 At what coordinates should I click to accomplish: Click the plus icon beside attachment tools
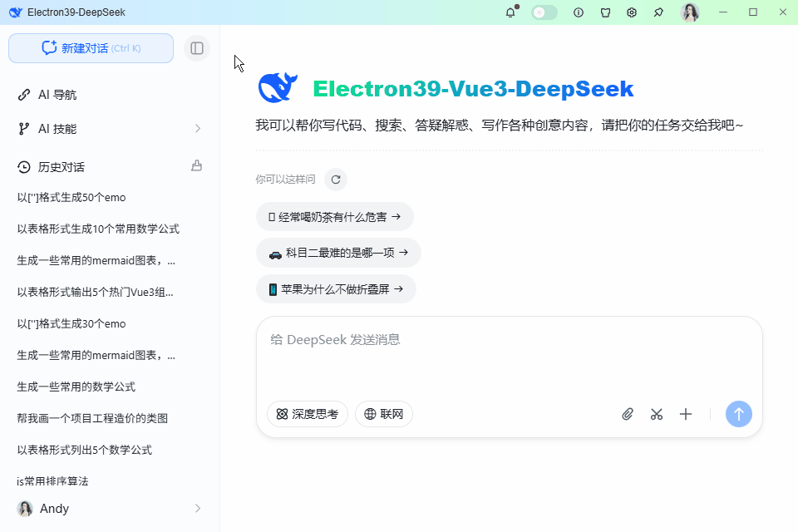coord(686,413)
